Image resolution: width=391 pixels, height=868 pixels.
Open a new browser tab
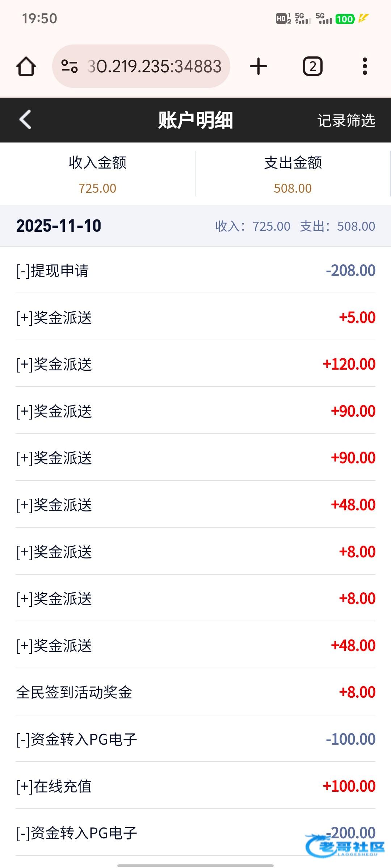258,67
